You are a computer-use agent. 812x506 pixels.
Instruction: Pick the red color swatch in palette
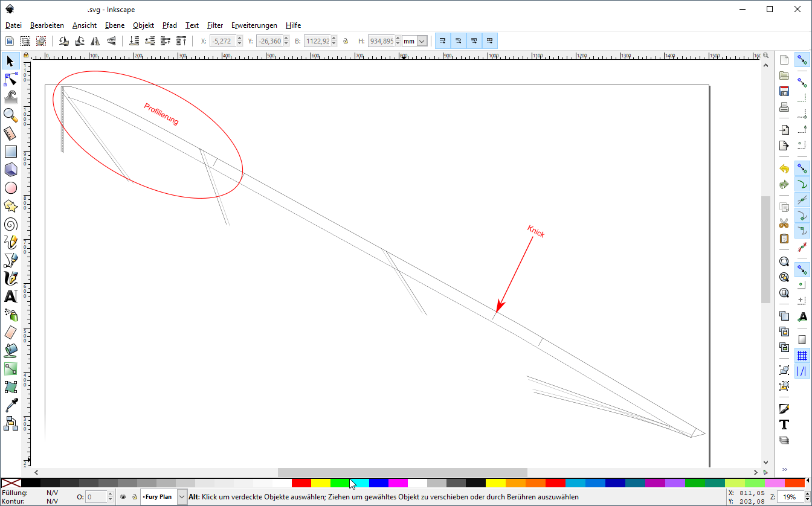pyautogui.click(x=301, y=483)
